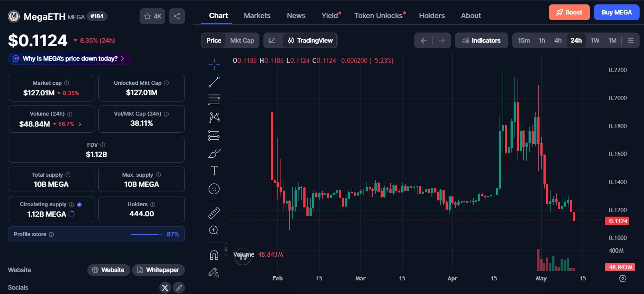Open the Website link
This screenshot has height=294, width=644.
(x=108, y=270)
